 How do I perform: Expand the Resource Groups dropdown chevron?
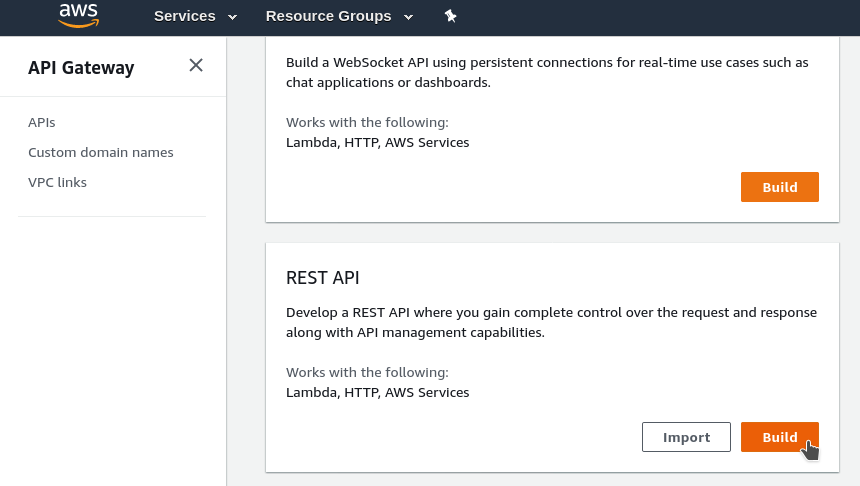tap(409, 17)
